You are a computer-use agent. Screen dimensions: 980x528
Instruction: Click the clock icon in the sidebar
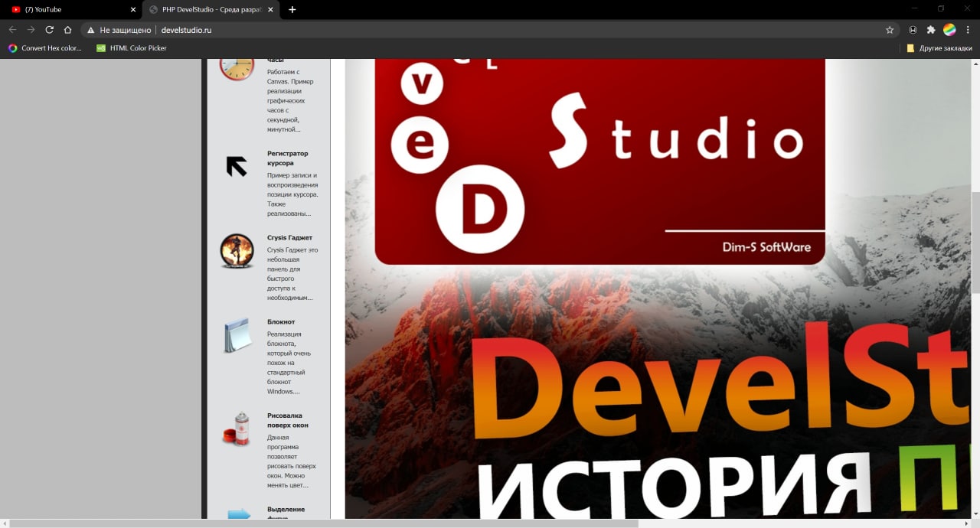(237, 68)
